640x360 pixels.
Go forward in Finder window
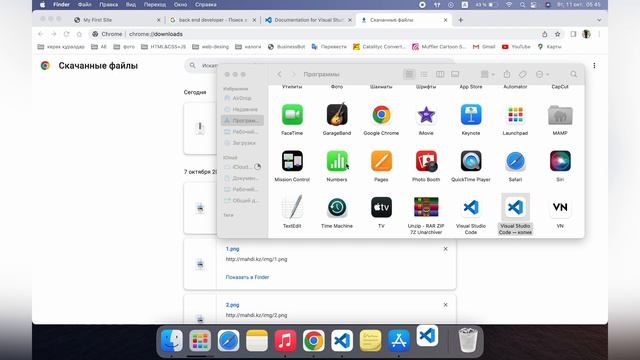tap(293, 74)
